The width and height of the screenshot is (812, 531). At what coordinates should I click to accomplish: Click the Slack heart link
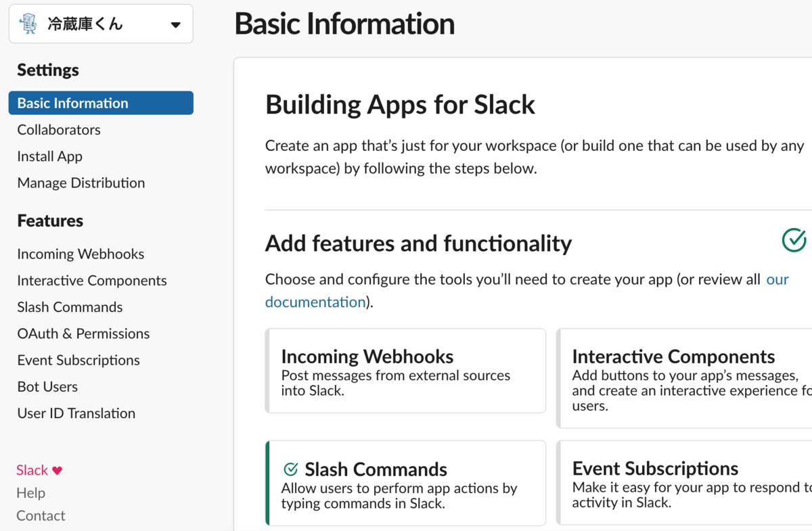[x=39, y=470]
